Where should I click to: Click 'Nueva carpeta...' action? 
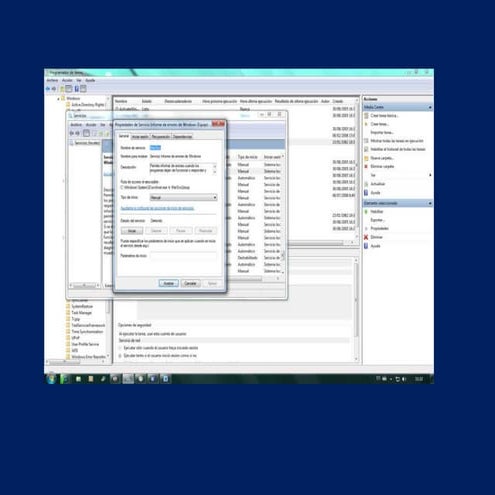[382, 158]
